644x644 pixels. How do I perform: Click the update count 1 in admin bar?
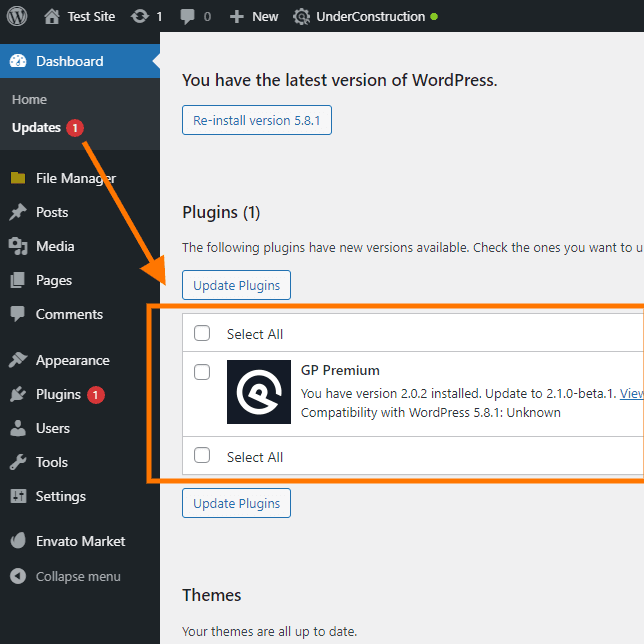click(x=159, y=17)
